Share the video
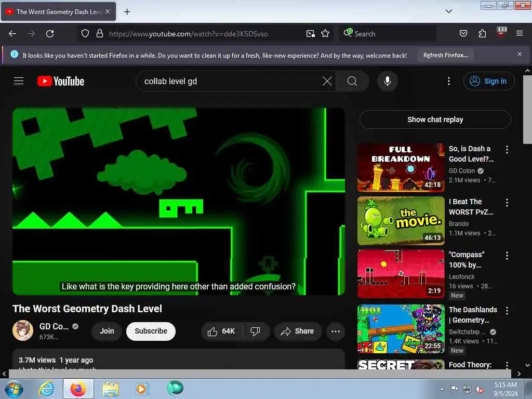Screen dimensions: 532x399 [x=298, y=331]
